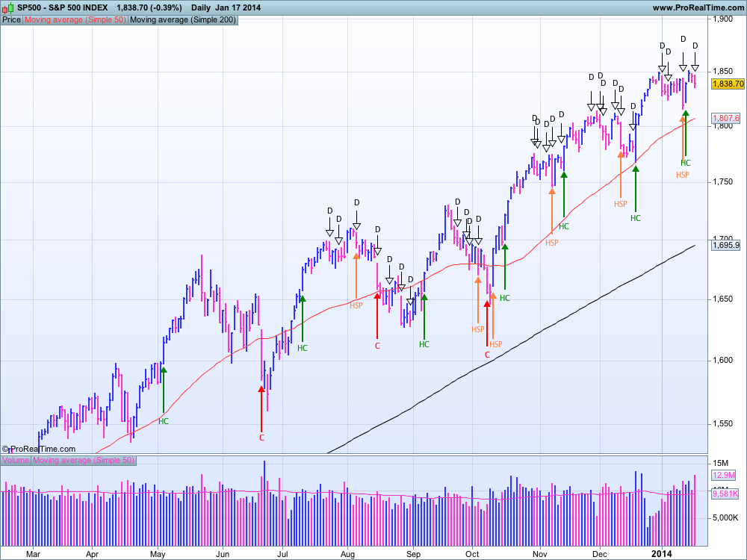Click the 1,695.9 200-day average label
The height and width of the screenshot is (560, 747).
pyautogui.click(x=726, y=245)
